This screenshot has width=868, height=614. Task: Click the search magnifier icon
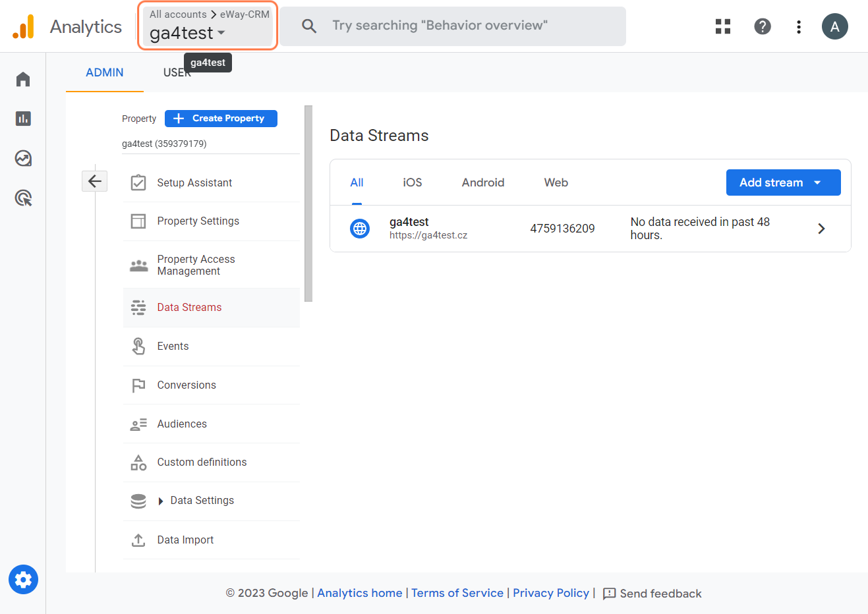click(309, 26)
